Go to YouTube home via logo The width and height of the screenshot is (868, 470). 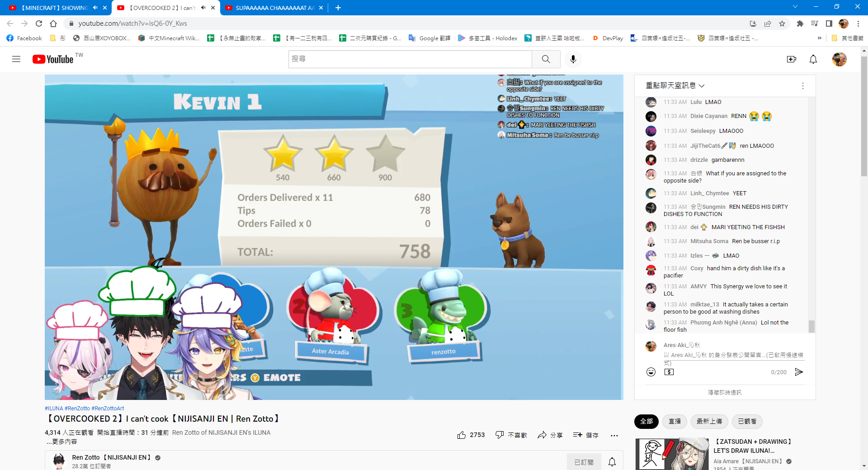point(53,59)
